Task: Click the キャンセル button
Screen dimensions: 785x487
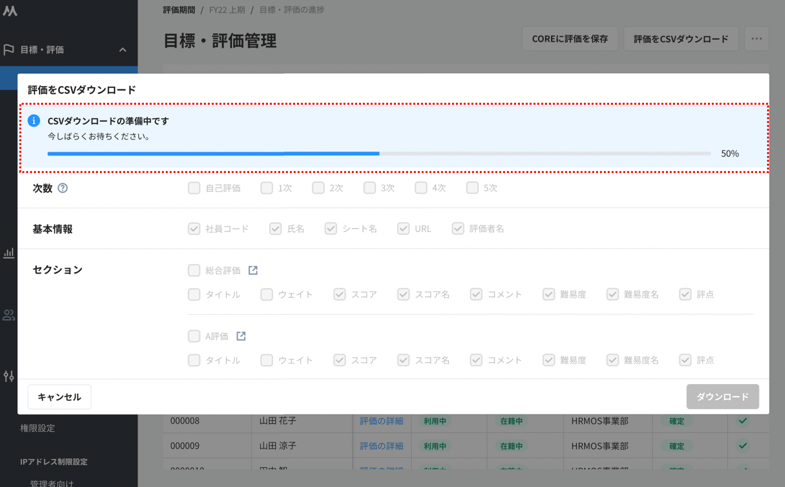Action: coord(59,397)
